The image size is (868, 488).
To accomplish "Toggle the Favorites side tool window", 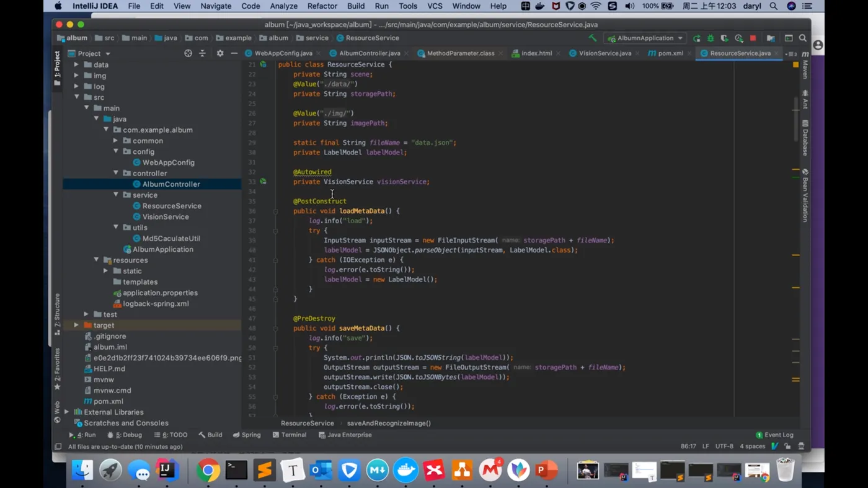I will click(57, 369).
